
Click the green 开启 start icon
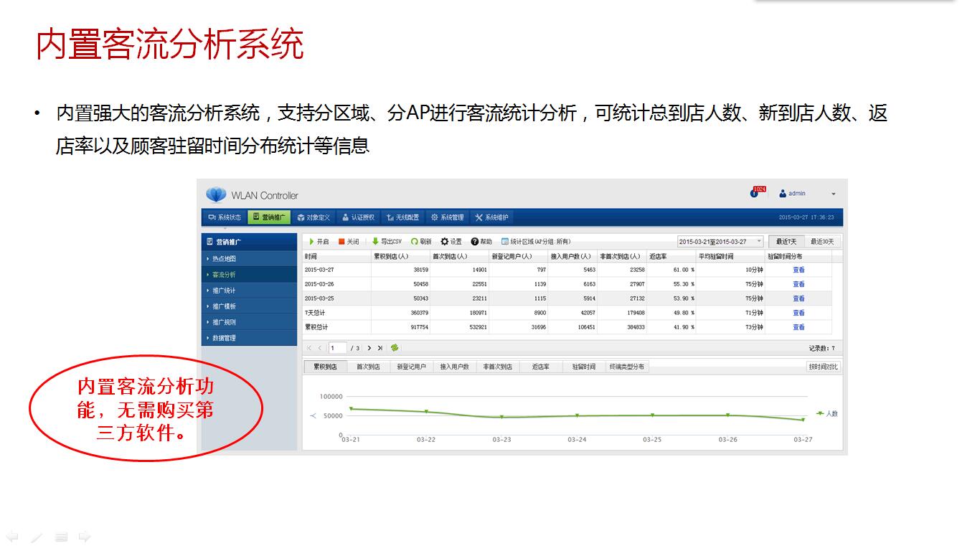click(311, 242)
